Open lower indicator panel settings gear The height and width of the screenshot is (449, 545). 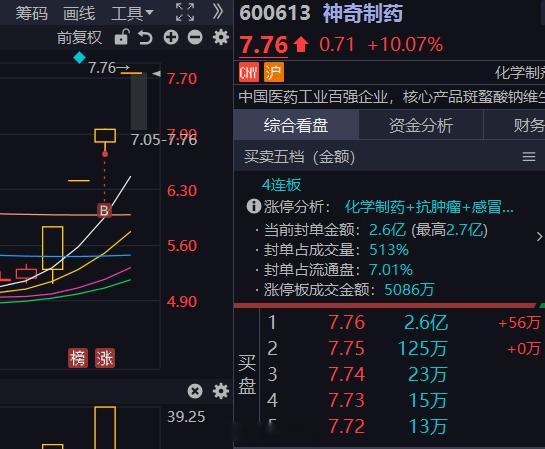point(221,391)
